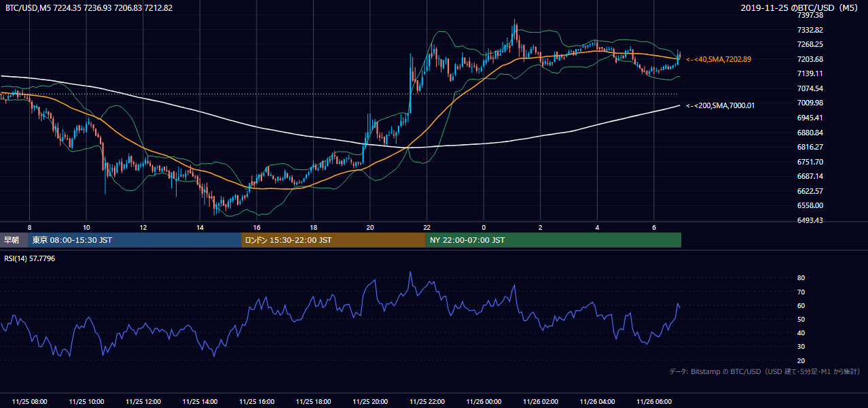Click the RSI axis value 40
Image resolution: width=868 pixels, height=408 pixels.
801,333
